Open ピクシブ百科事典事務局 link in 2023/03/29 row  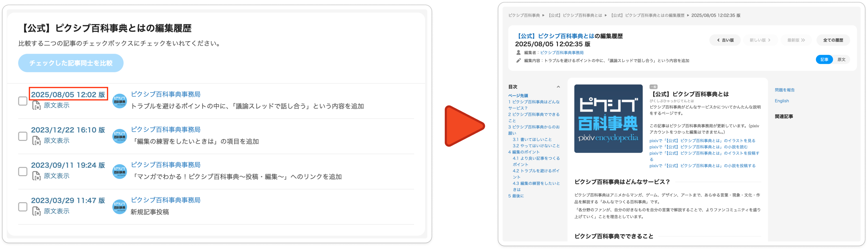point(165,200)
